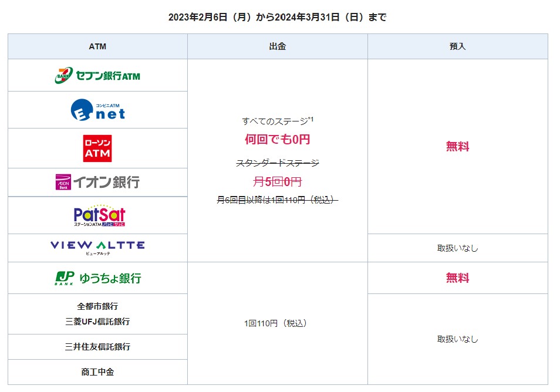Image resolution: width=560 pixels, height=392 pixels.
Task: Click the 三井住友信託銀行 cell
Action: 97,347
